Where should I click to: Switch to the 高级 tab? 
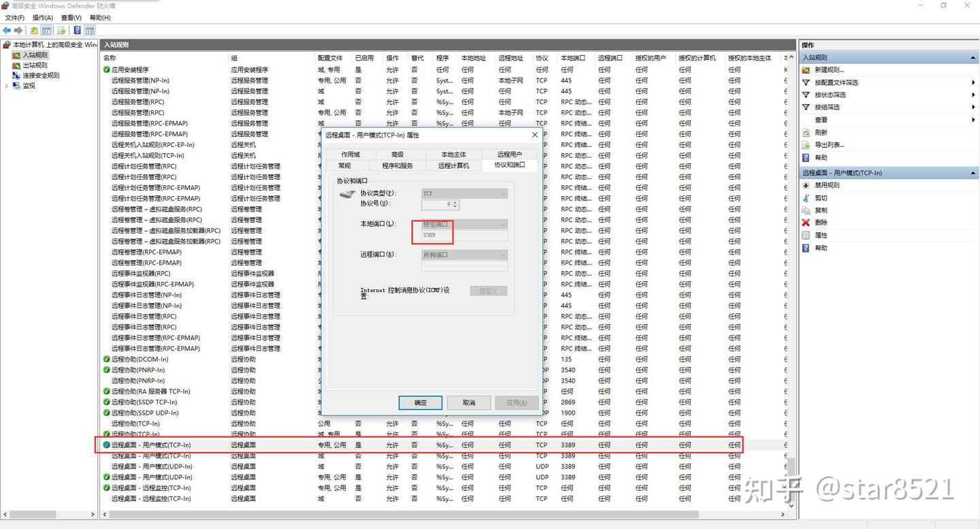(x=397, y=155)
